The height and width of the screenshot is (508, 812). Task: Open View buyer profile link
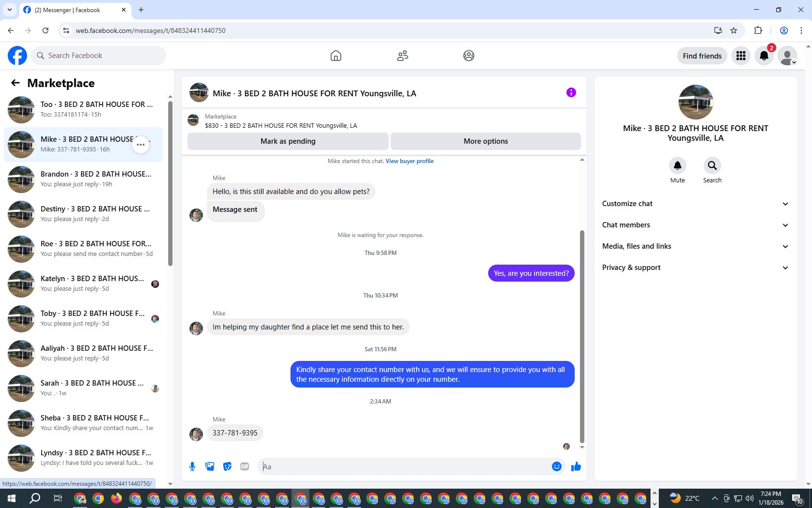coord(409,161)
